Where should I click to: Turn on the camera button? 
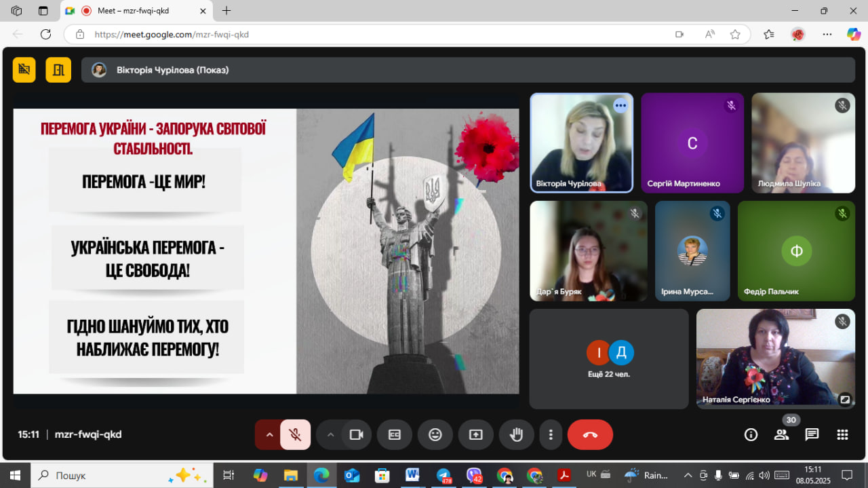[x=356, y=435]
